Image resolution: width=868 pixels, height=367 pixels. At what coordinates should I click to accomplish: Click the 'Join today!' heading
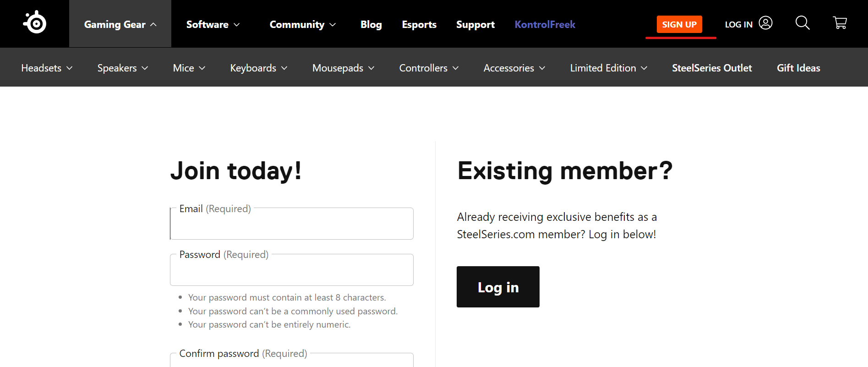click(x=236, y=171)
